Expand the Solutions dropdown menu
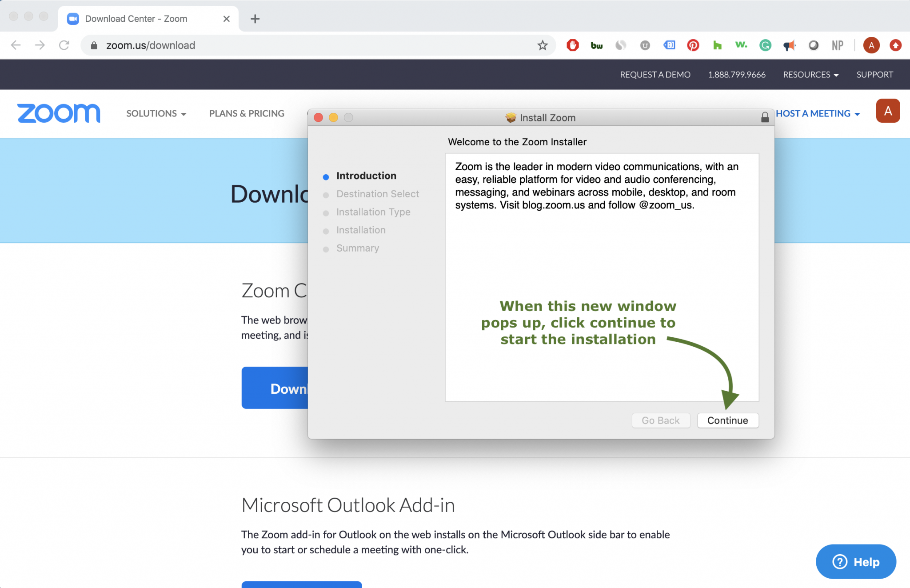 (156, 113)
